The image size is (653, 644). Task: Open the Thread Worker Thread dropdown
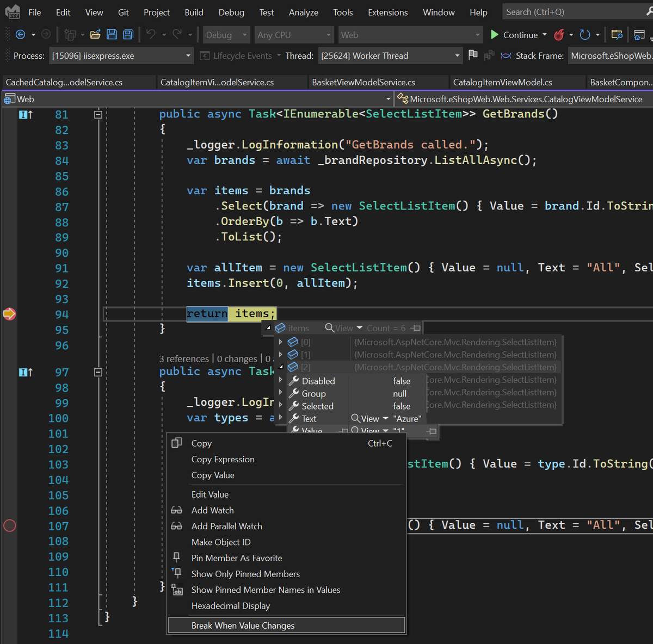(390, 55)
